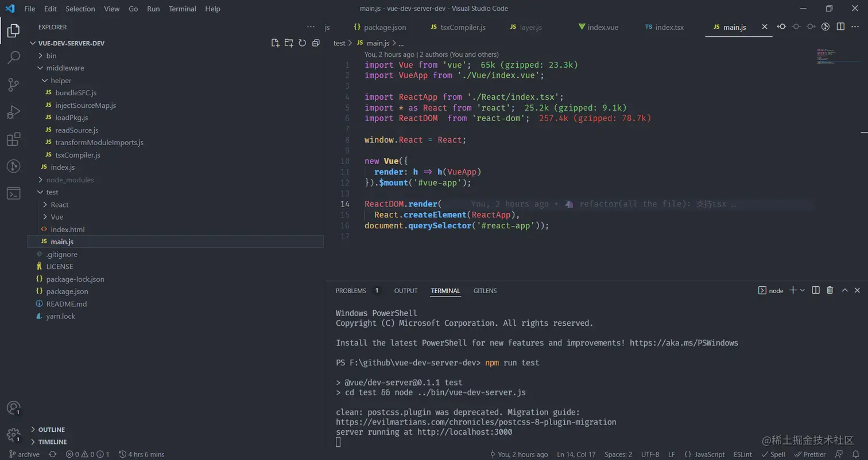Open README.md in explorer
The height and width of the screenshot is (460, 868).
67,304
